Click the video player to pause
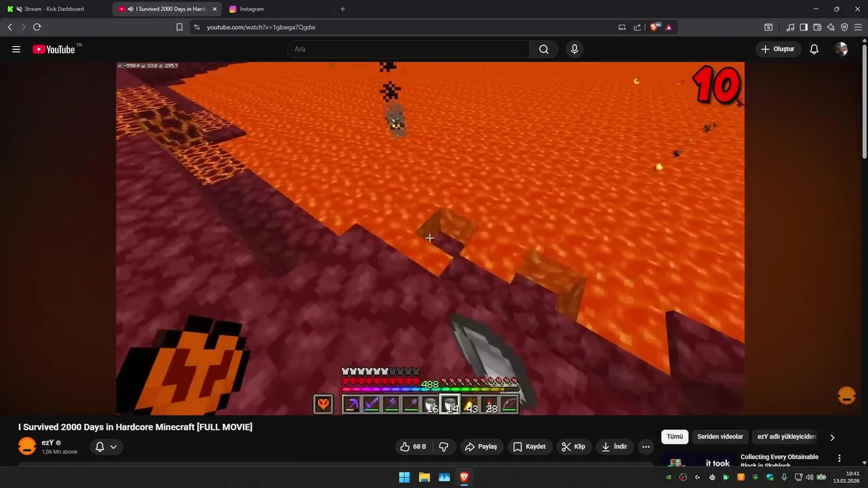The height and width of the screenshot is (488, 868). click(430, 238)
